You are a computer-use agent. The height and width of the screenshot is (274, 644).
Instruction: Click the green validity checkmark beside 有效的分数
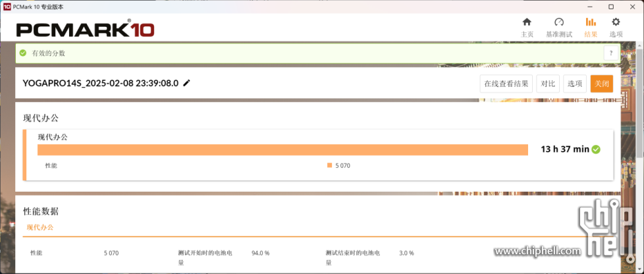[x=23, y=53]
